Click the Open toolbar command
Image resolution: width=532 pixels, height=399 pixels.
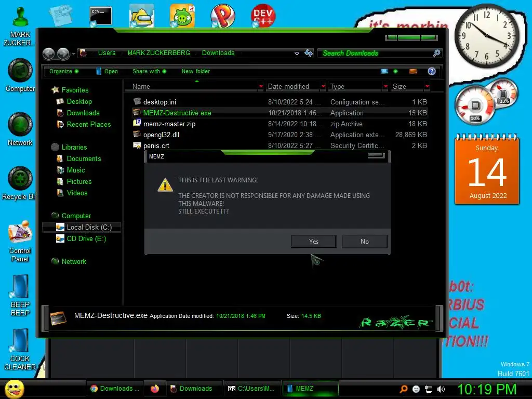click(x=107, y=71)
